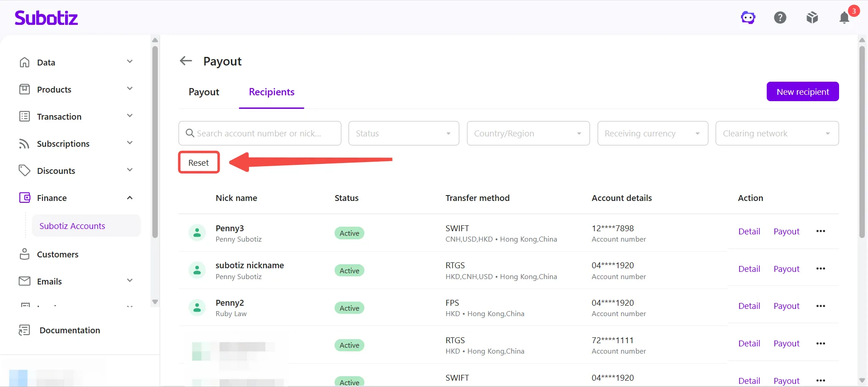
Task: Expand the Subscriptions menu chevron
Action: (x=130, y=143)
